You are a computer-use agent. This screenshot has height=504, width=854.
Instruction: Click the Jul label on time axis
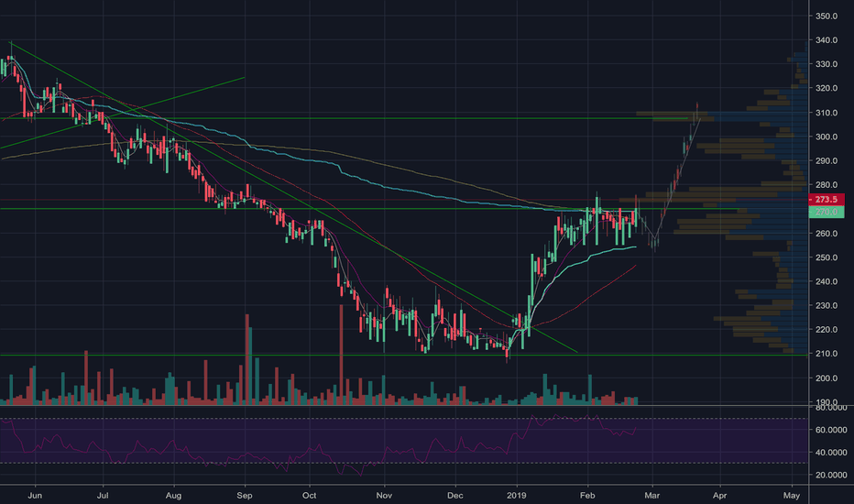pos(103,495)
